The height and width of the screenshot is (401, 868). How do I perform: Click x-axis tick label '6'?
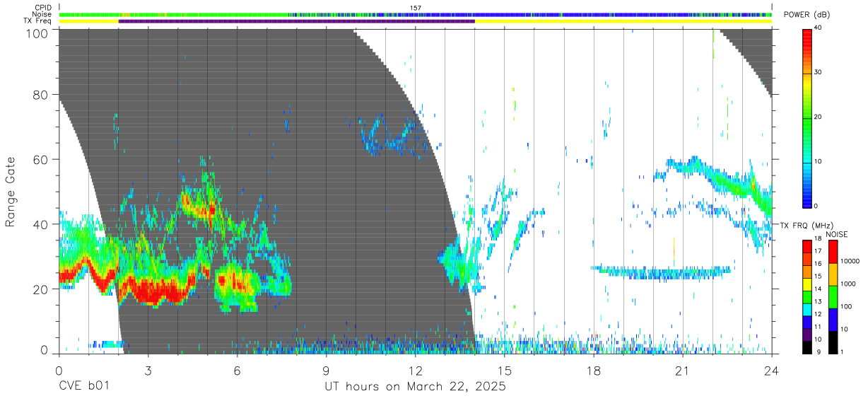237,371
